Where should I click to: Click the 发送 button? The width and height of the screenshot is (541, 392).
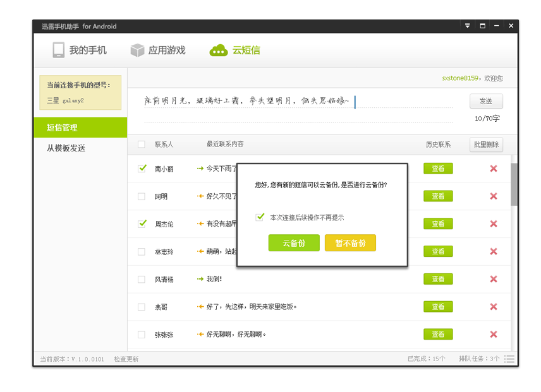click(x=486, y=101)
